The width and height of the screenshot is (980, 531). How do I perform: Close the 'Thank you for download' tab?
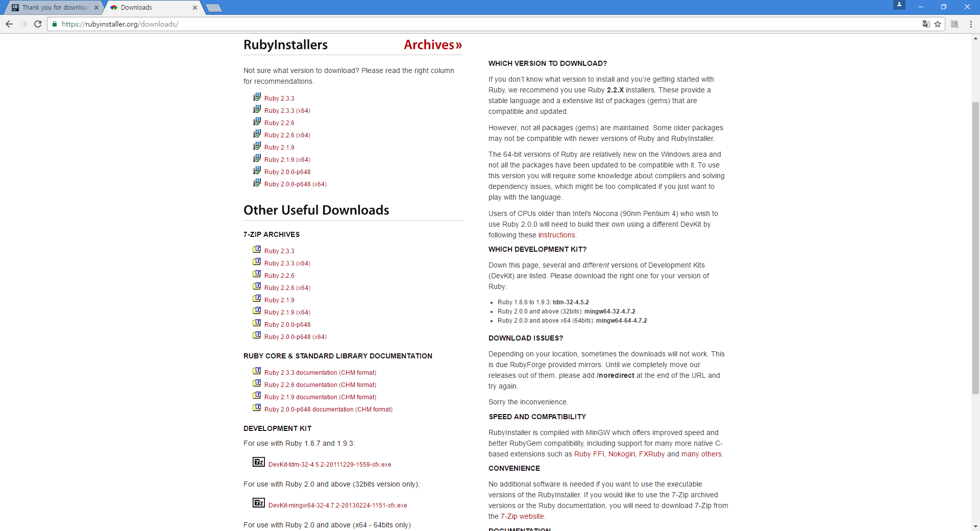point(96,8)
